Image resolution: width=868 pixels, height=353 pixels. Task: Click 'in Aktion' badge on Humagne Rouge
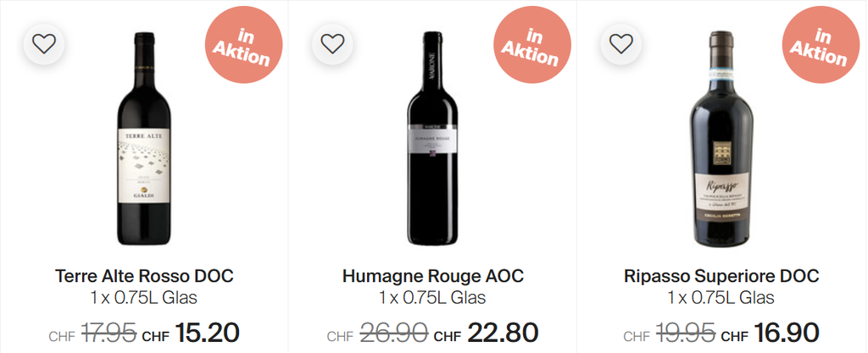pyautogui.click(x=531, y=49)
